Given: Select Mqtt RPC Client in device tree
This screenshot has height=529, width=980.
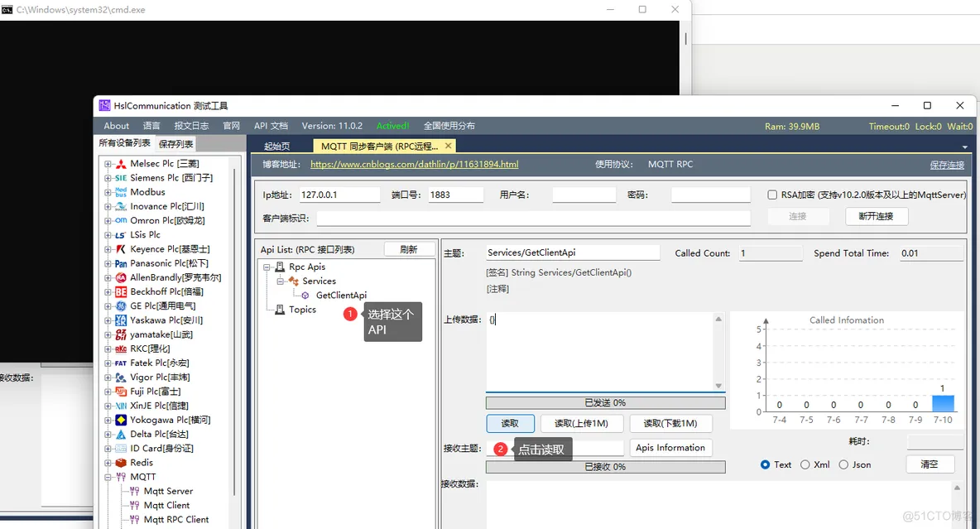Looking at the screenshot, I should click(x=176, y=520).
